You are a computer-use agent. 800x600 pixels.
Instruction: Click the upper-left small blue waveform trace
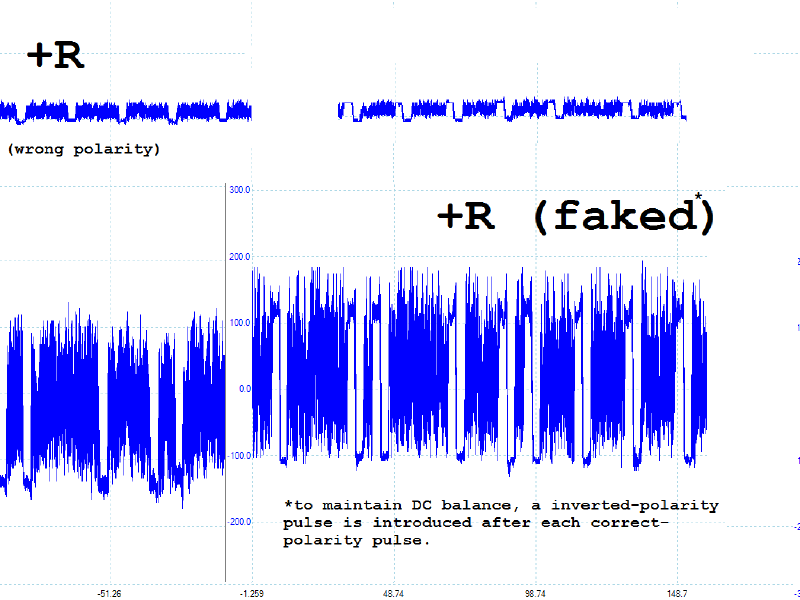(x=125, y=110)
